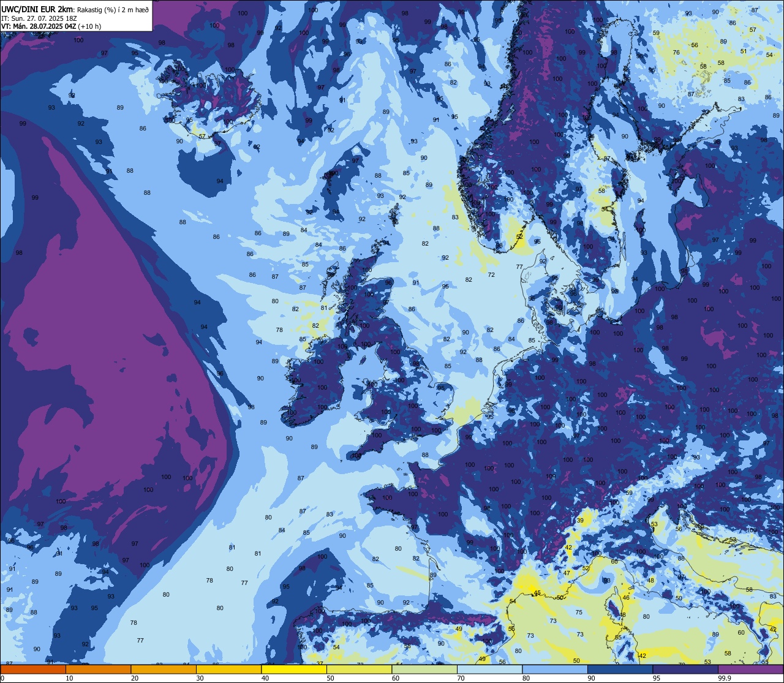784x683 pixels.
Task: Click the "(+10 h)" forecast offset text
Action: point(89,26)
